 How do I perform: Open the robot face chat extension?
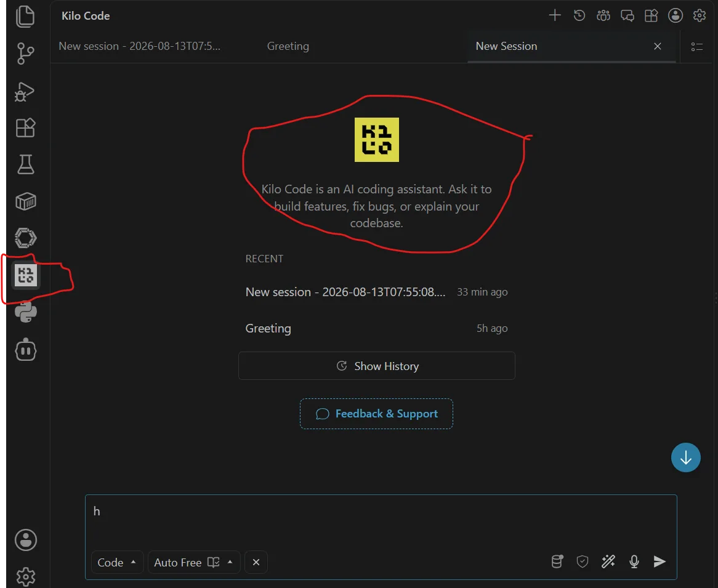tap(26, 350)
